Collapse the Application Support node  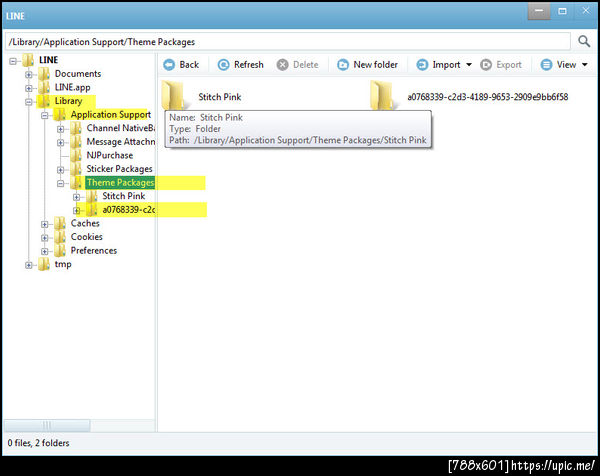[x=45, y=116]
